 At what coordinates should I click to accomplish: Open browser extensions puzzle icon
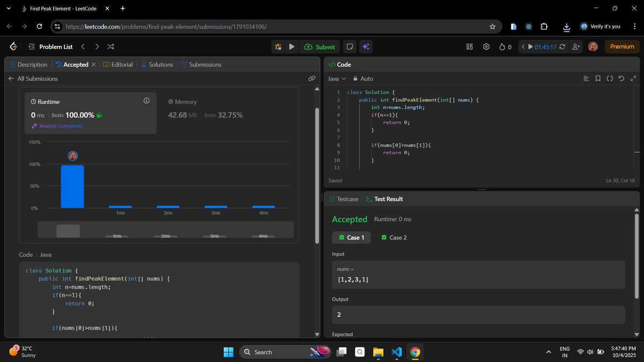click(544, 26)
